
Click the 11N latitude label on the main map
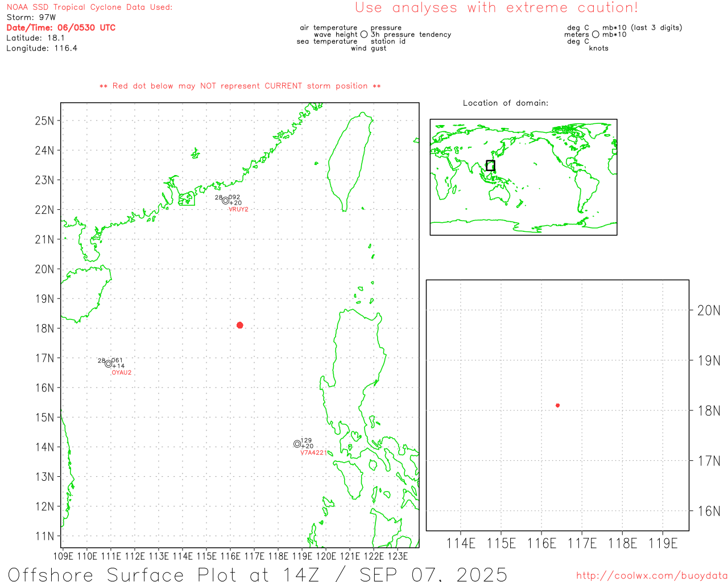(44, 536)
